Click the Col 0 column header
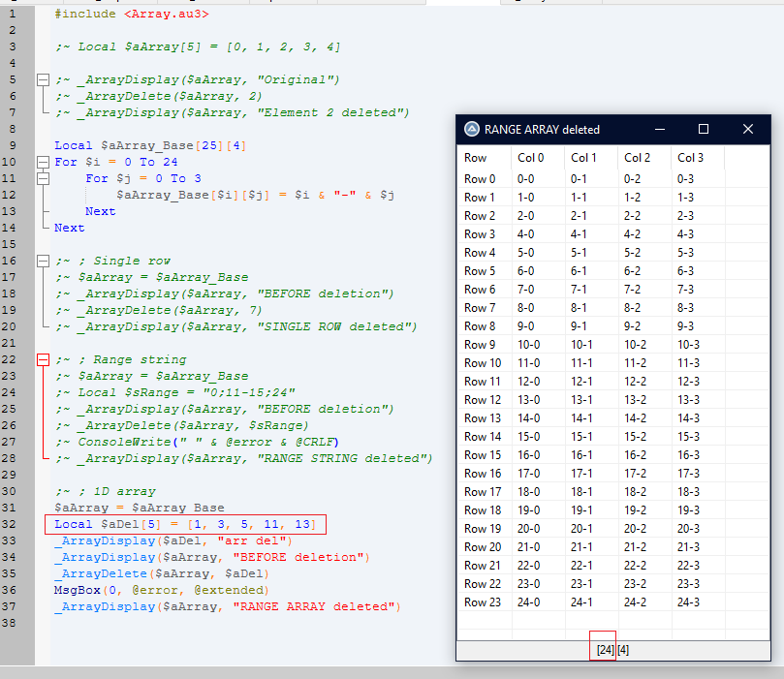This screenshot has width=784, height=679. click(x=538, y=158)
